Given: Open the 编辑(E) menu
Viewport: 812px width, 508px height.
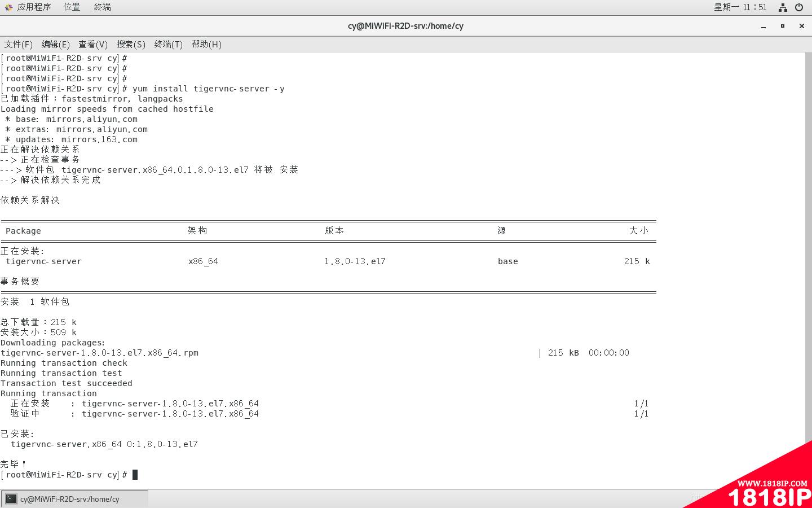Looking at the screenshot, I should pos(56,44).
